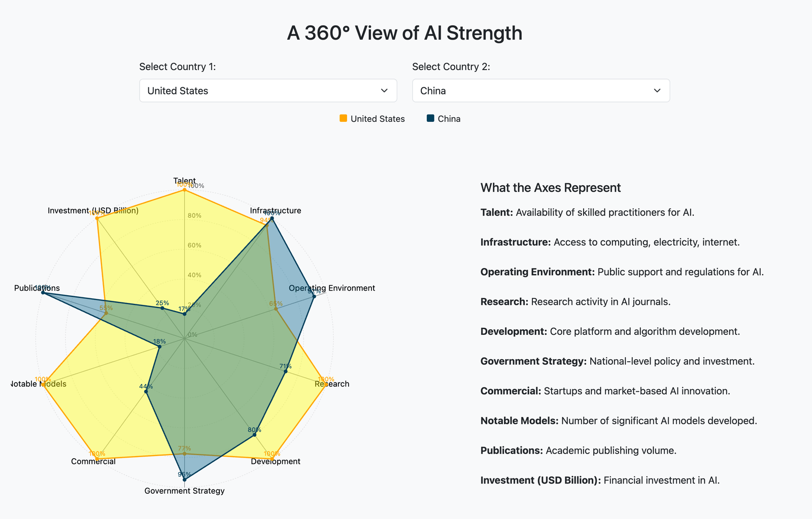Image resolution: width=812 pixels, height=519 pixels.
Task: Click the United States legend color square
Action: pos(343,118)
